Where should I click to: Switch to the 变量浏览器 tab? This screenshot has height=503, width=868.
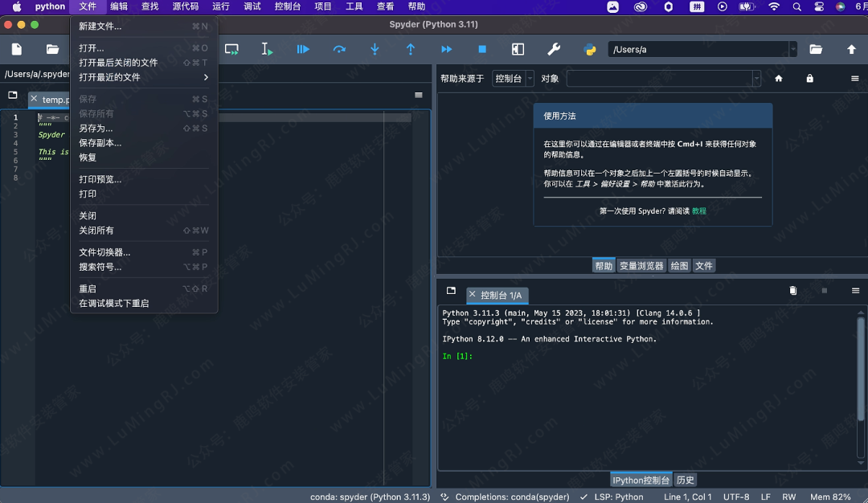click(641, 266)
